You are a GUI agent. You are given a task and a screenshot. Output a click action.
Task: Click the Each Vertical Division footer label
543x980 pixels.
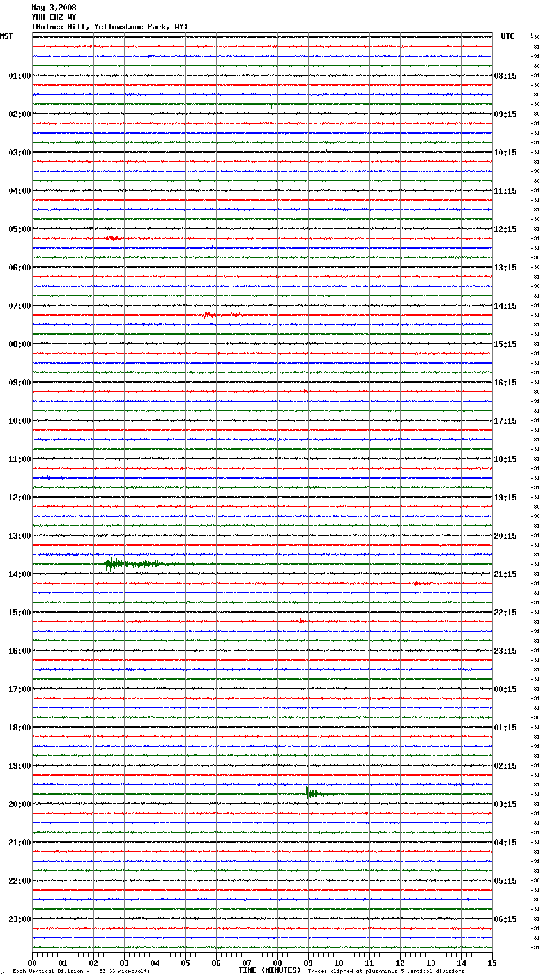(51, 971)
